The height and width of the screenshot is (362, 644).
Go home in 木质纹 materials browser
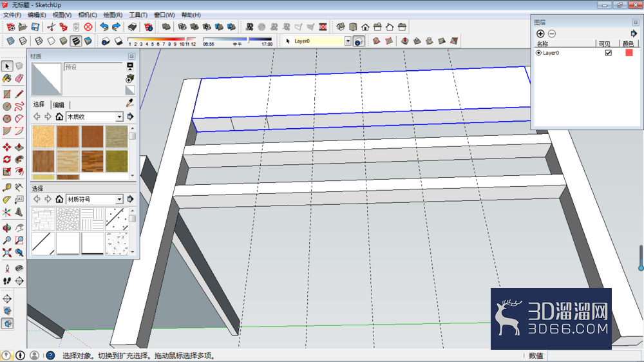(59, 117)
